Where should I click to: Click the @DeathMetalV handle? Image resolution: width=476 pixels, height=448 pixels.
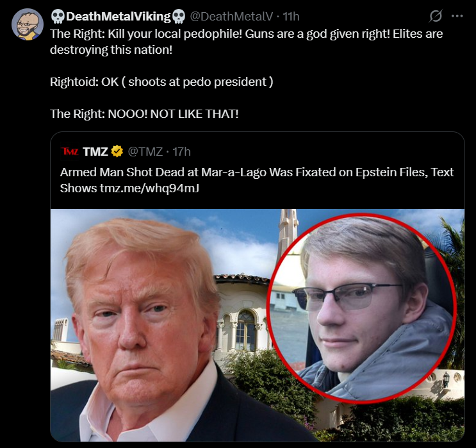pos(231,17)
